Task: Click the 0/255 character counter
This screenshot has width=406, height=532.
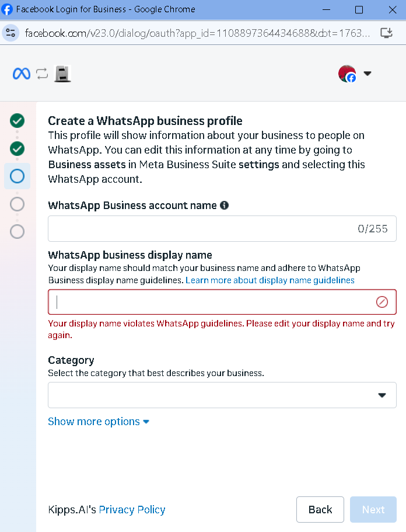Action: pos(372,229)
